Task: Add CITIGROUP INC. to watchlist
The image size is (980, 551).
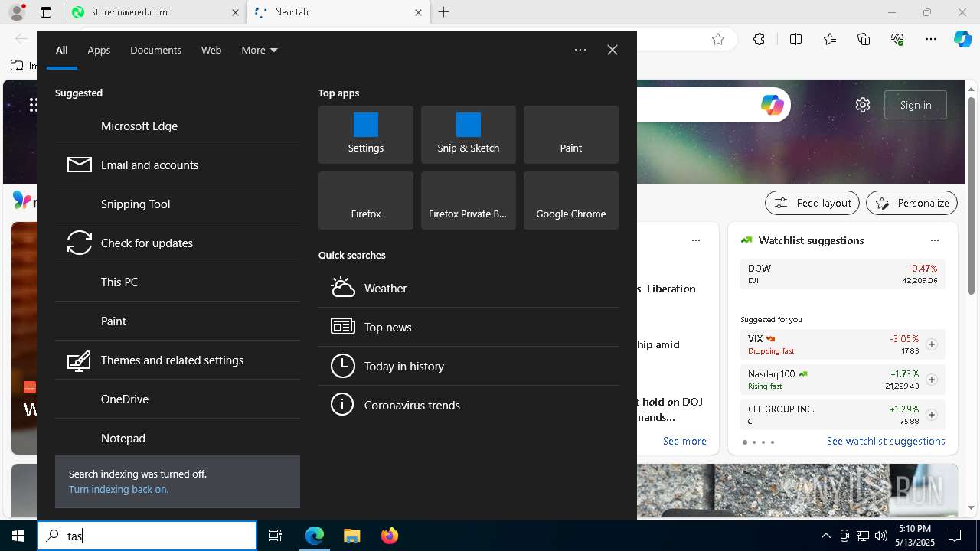Action: (932, 415)
